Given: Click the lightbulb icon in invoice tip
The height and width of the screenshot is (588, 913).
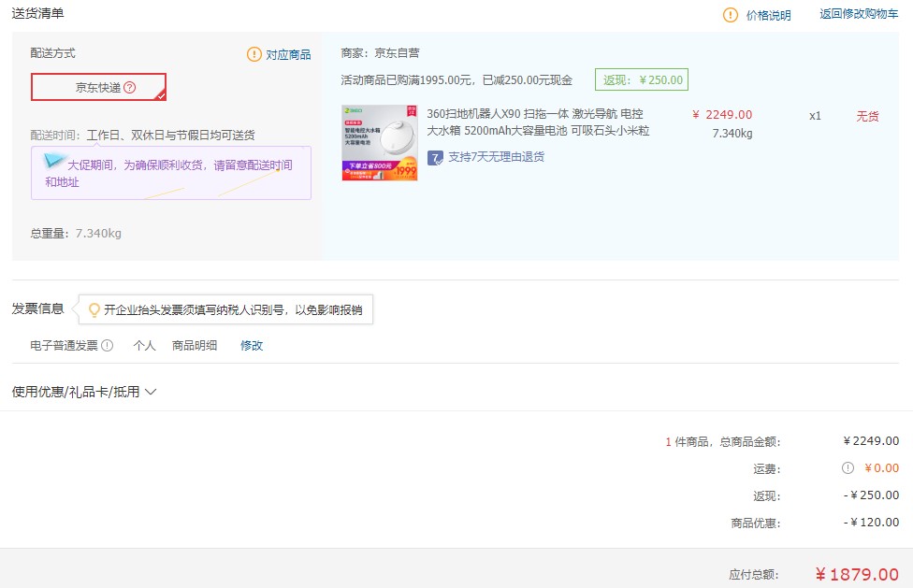Looking at the screenshot, I should point(94,310).
